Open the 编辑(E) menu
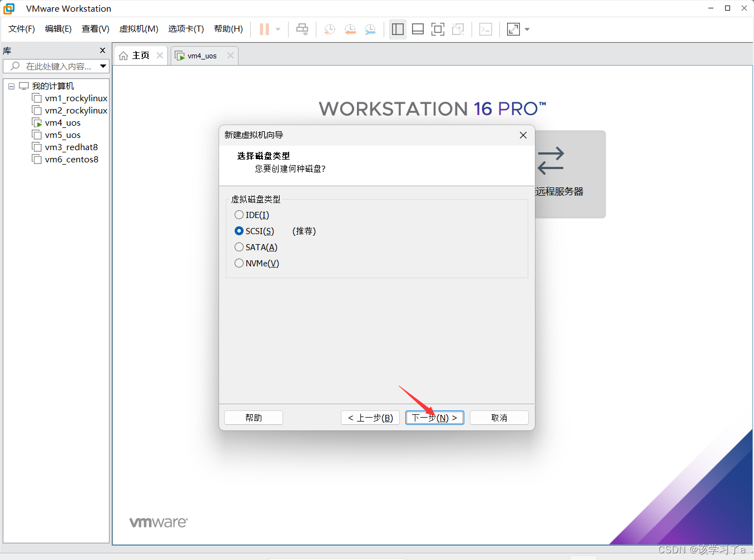This screenshot has width=754, height=560. (x=58, y=29)
